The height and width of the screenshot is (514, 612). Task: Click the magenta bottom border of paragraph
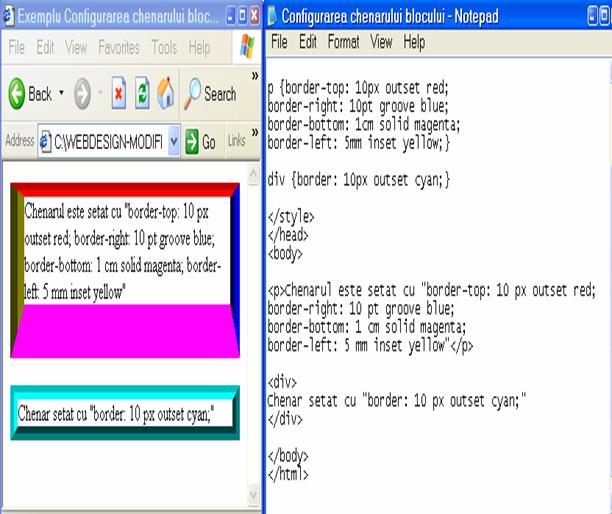coord(125,331)
